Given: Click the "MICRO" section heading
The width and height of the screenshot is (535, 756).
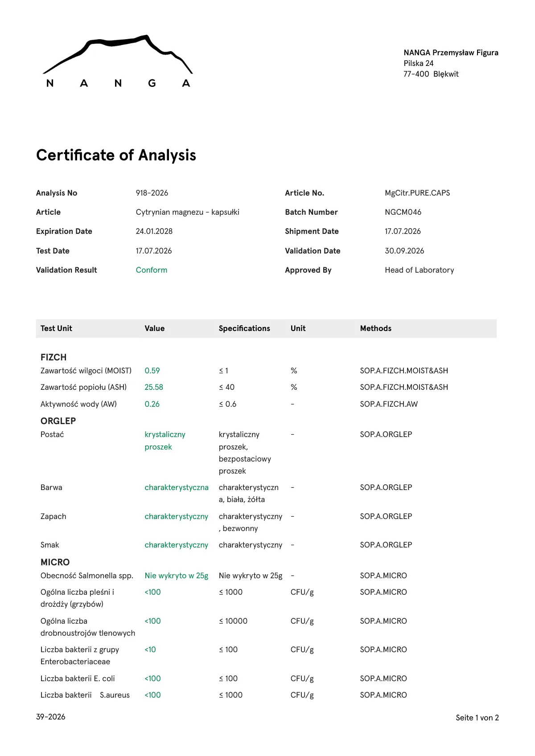Looking at the screenshot, I should click(x=55, y=562).
